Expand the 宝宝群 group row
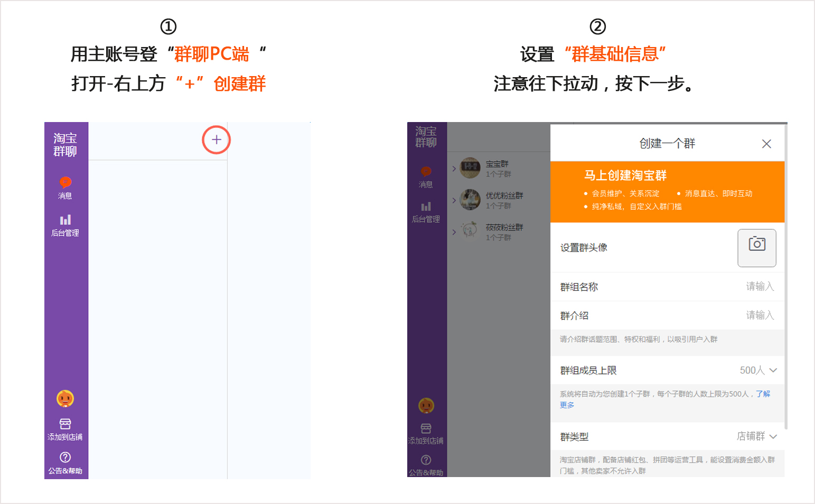This screenshot has width=815, height=504. (x=454, y=169)
